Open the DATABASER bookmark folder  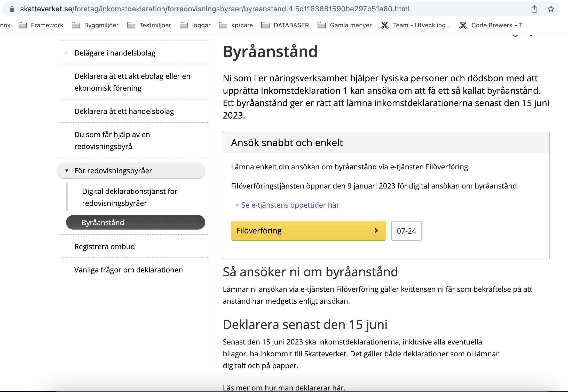tap(285, 25)
